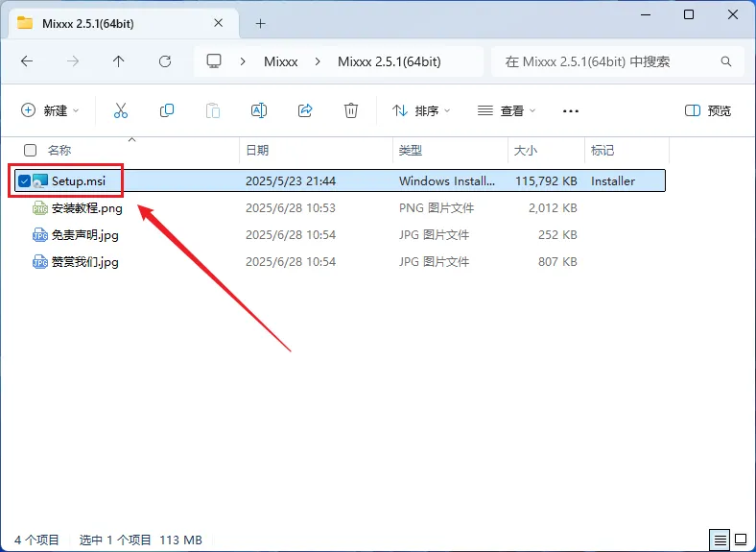756x552 pixels.
Task: Open the 新建 dropdown menu
Action: 50,110
